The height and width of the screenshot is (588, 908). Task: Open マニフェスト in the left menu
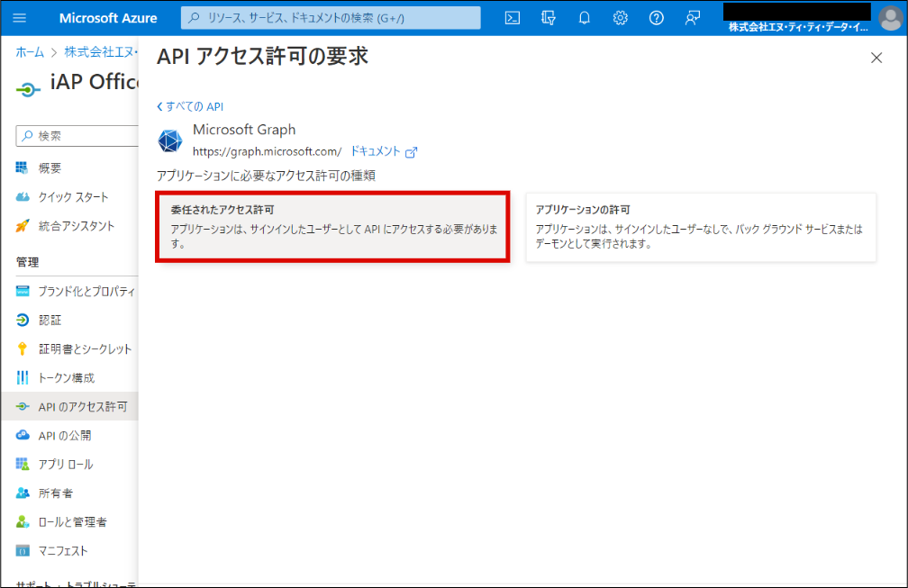[63, 550]
